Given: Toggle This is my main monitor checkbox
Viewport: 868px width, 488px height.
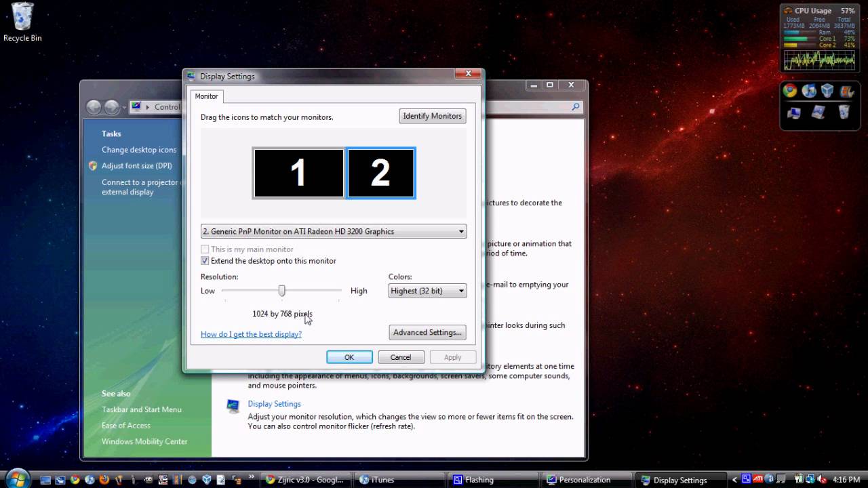Looking at the screenshot, I should tap(205, 249).
